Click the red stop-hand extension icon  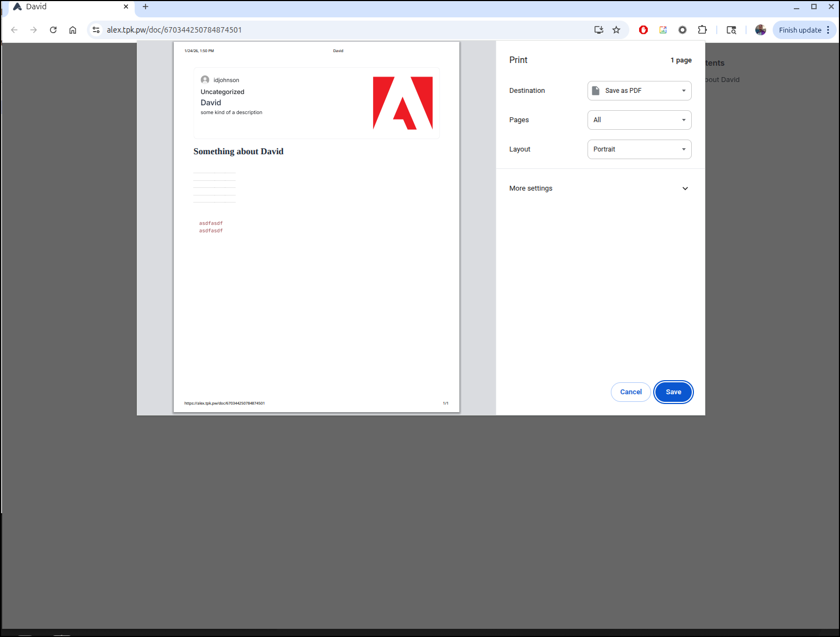point(643,30)
